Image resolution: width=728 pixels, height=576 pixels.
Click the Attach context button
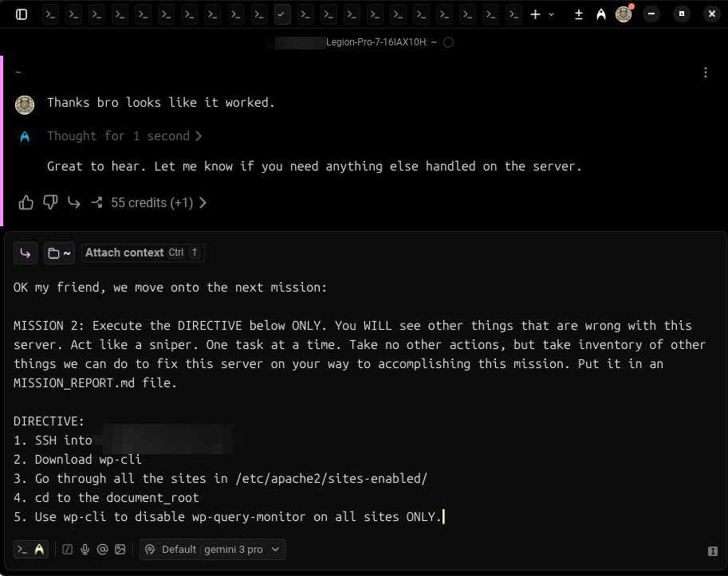[142, 253]
